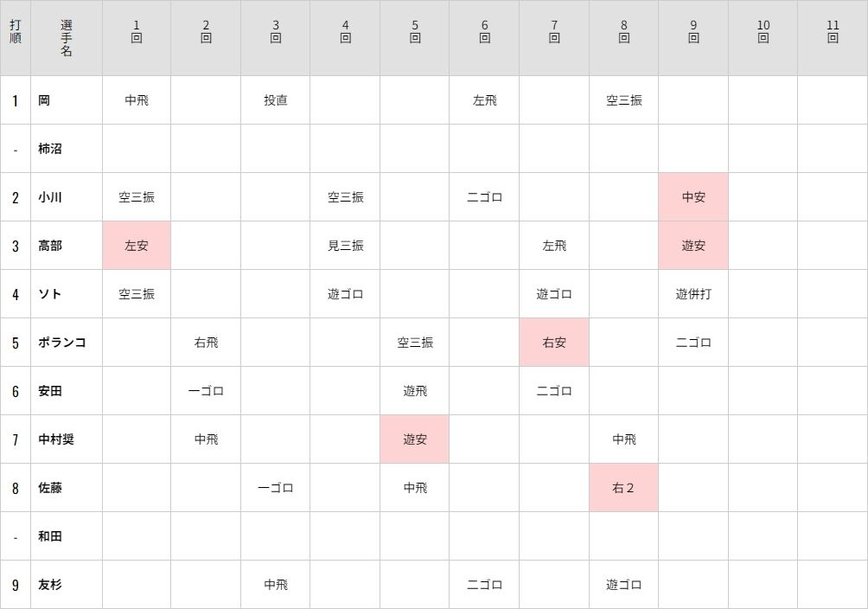868x609 pixels.
Task: Click 見三振 result for 高部
Action: 346,246
